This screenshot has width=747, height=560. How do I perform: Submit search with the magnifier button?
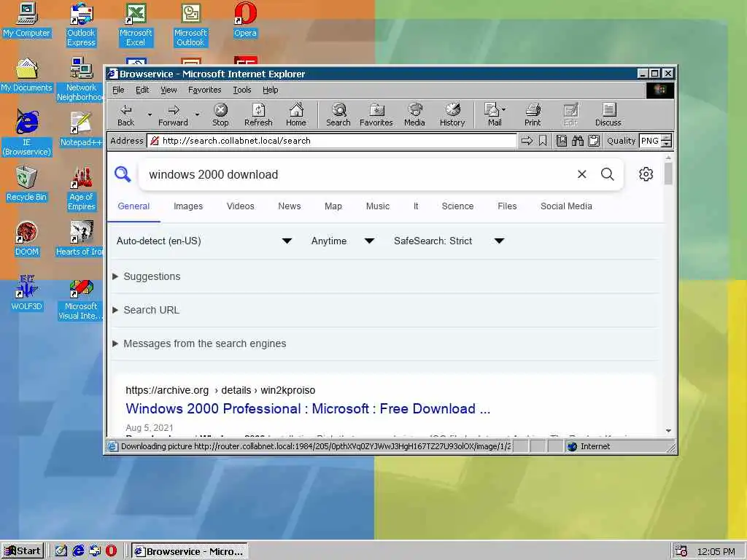(608, 174)
